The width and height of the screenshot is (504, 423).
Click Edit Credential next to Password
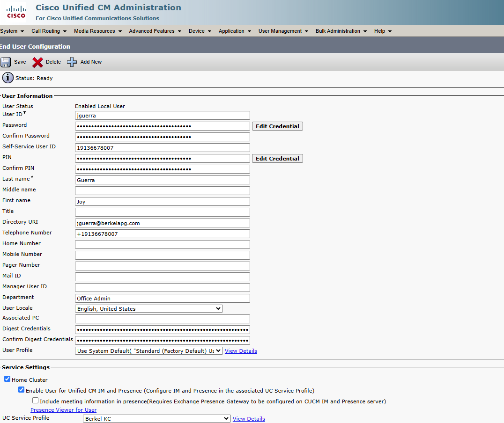(277, 126)
